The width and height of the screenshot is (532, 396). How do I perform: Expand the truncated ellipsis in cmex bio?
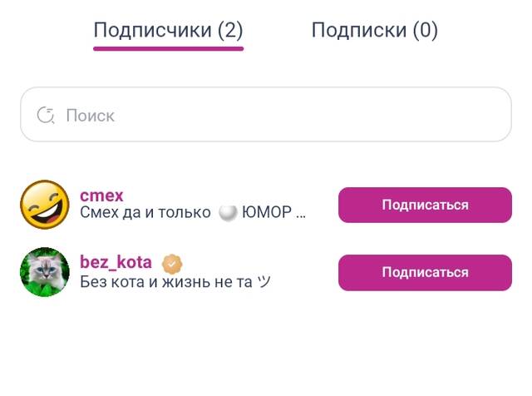[x=301, y=214]
